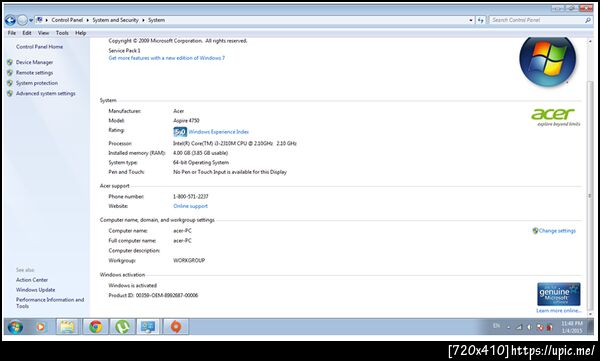Click the Control Panel icon in address bar
Viewport: 600px width, 361px height.
point(39,20)
